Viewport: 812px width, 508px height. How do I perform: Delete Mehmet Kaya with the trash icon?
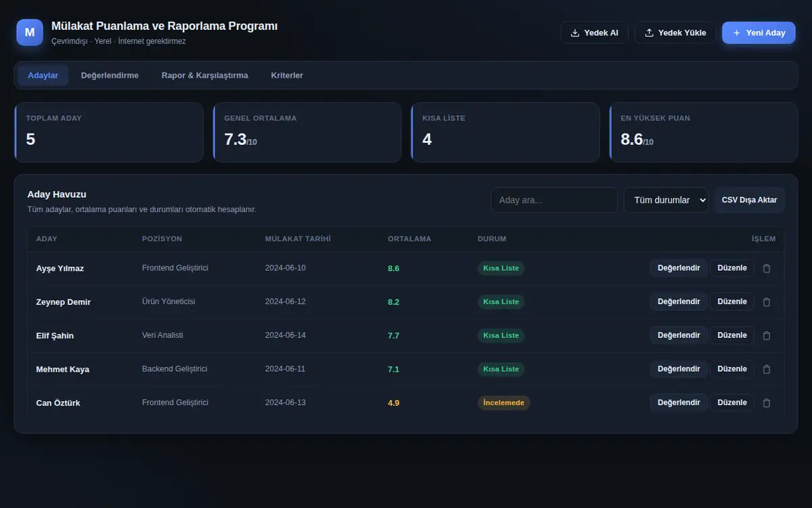[x=767, y=369]
